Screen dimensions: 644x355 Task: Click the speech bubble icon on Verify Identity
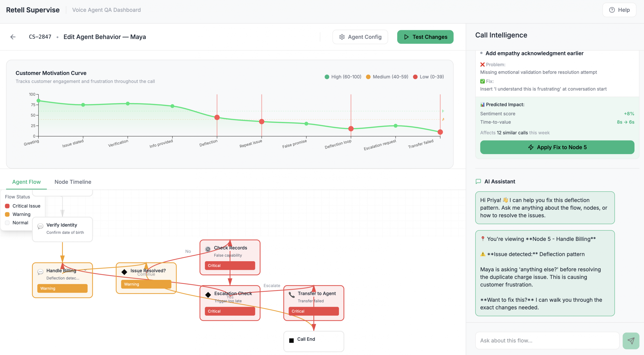[x=40, y=226]
